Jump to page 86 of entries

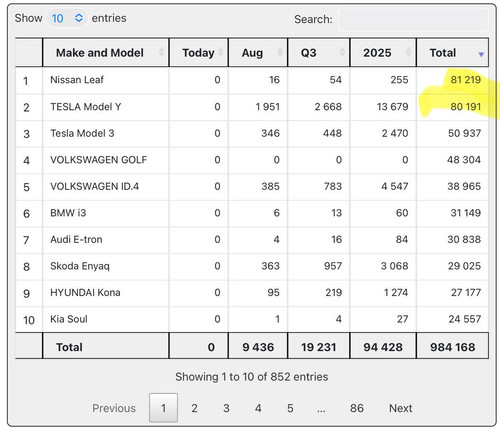pyautogui.click(x=357, y=408)
